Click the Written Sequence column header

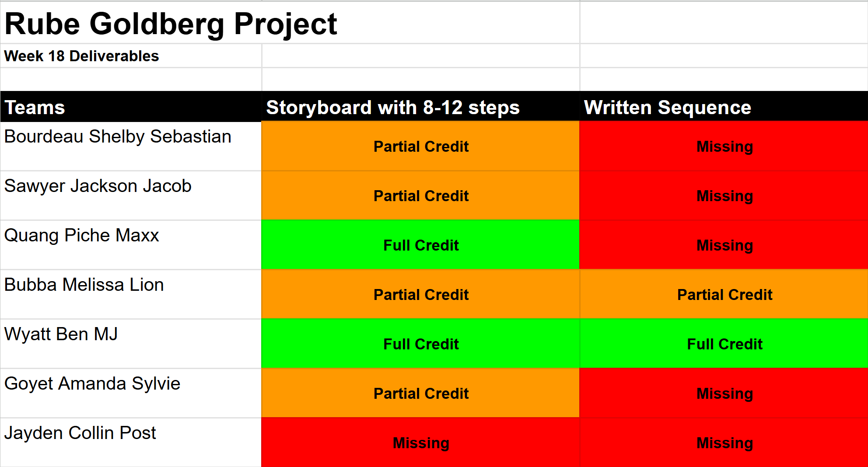tap(667, 108)
